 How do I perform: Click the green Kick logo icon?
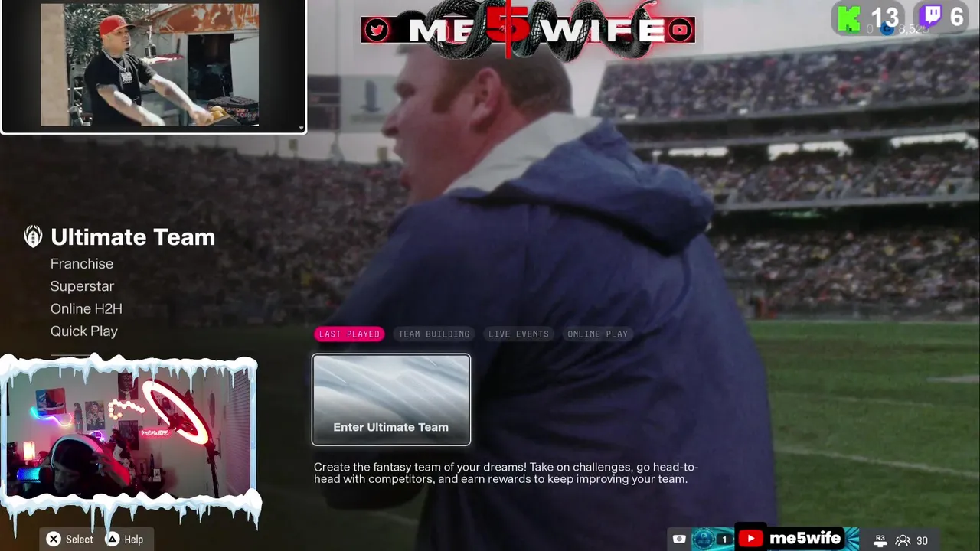(x=849, y=18)
